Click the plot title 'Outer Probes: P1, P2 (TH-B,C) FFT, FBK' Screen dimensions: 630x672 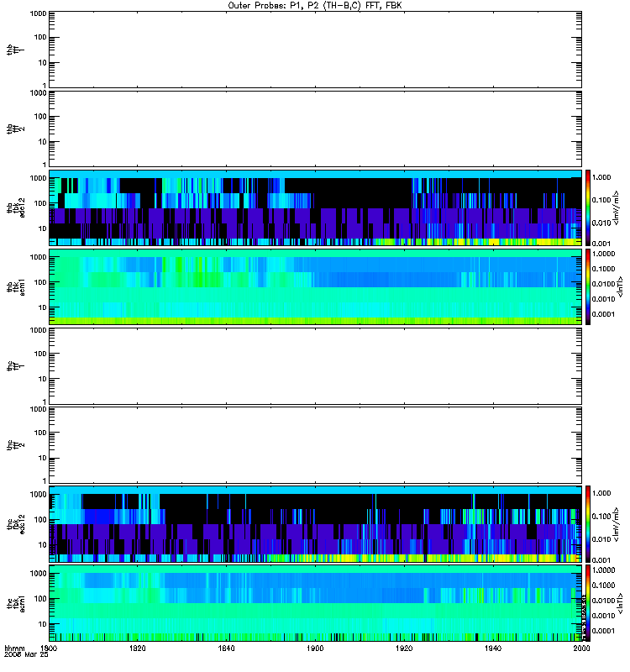coord(315,6)
